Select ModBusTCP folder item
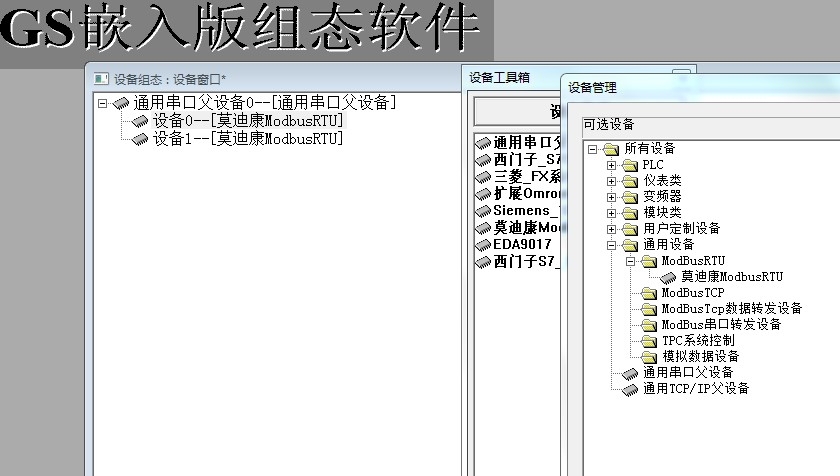Screen dimensions: 840x476 click(x=693, y=293)
